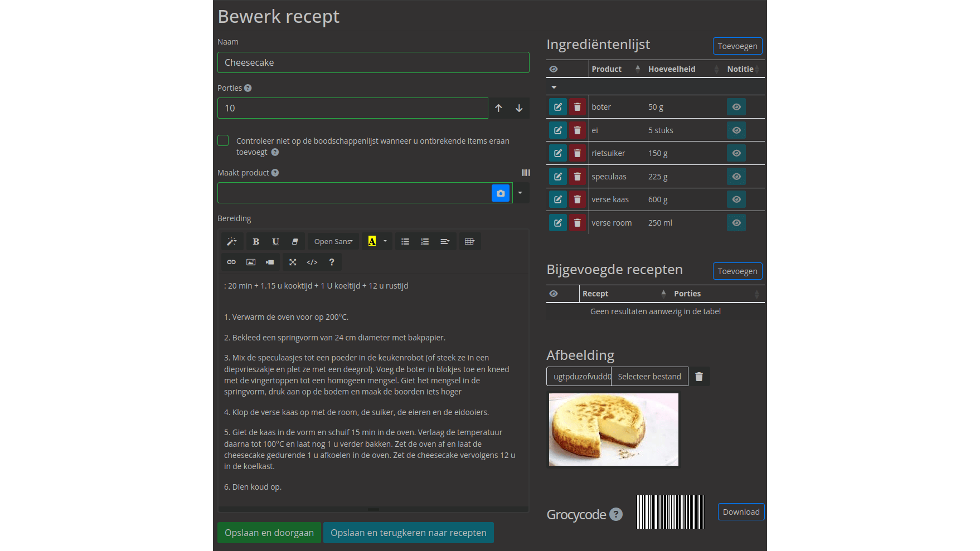This screenshot has height=551, width=980.
Task: Toggle underline formatting in Bereiding editor
Action: (275, 241)
